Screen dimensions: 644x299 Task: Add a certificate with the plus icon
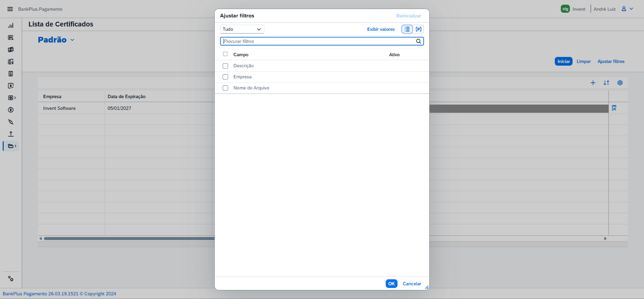coord(593,83)
